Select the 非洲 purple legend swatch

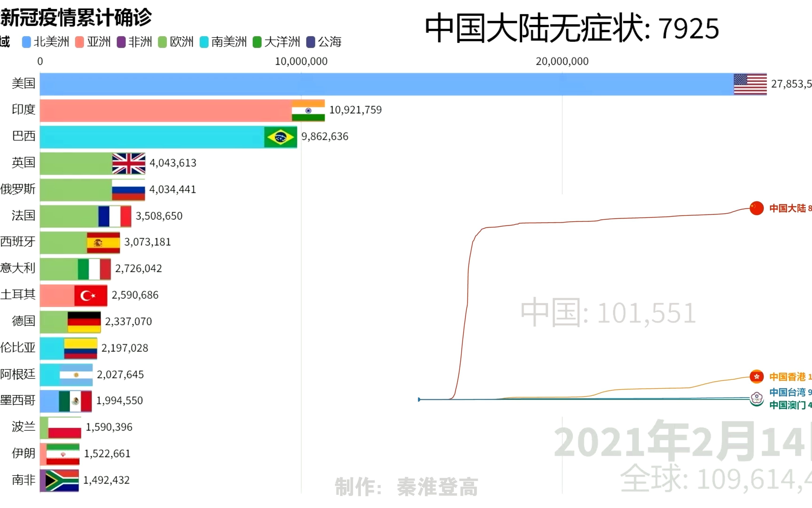coord(121,42)
